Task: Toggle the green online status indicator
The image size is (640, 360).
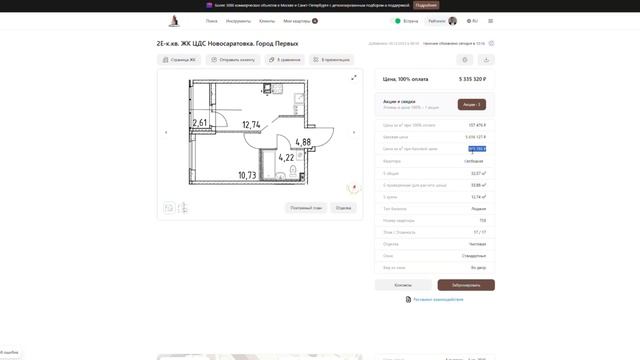Action: pyautogui.click(x=398, y=21)
